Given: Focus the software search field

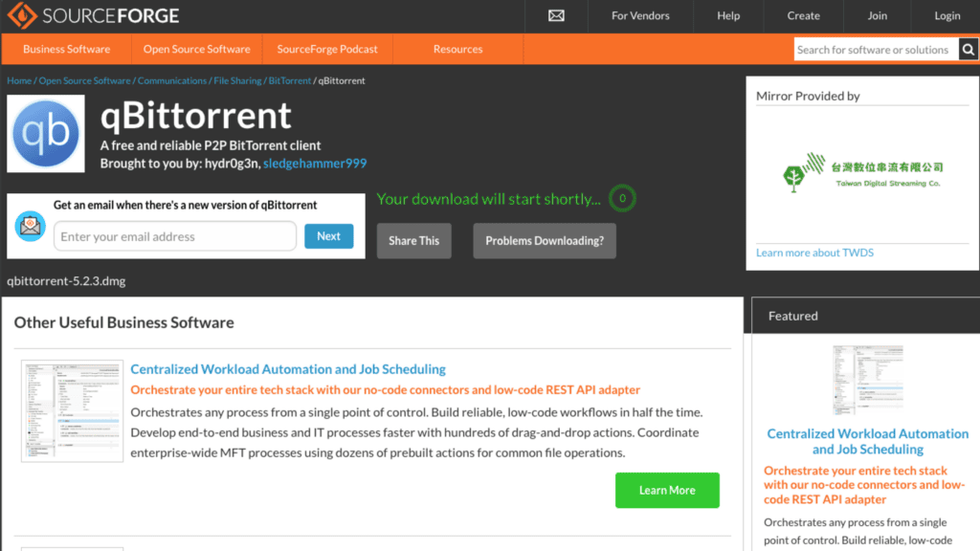Looking at the screenshot, I should [x=876, y=50].
